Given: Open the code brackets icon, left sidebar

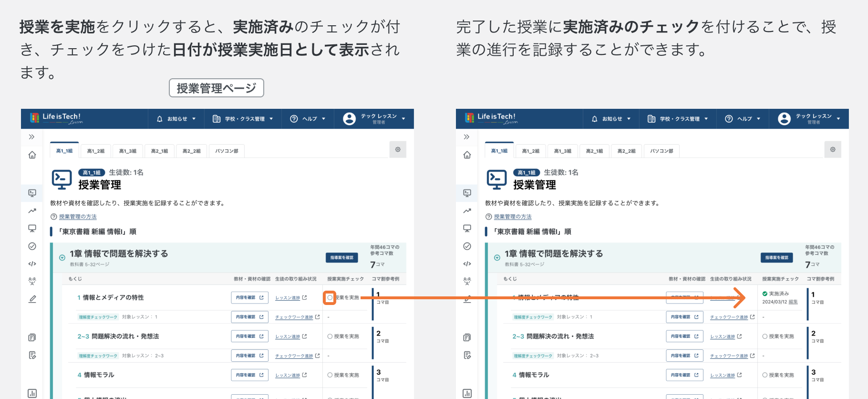Looking at the screenshot, I should click(32, 263).
